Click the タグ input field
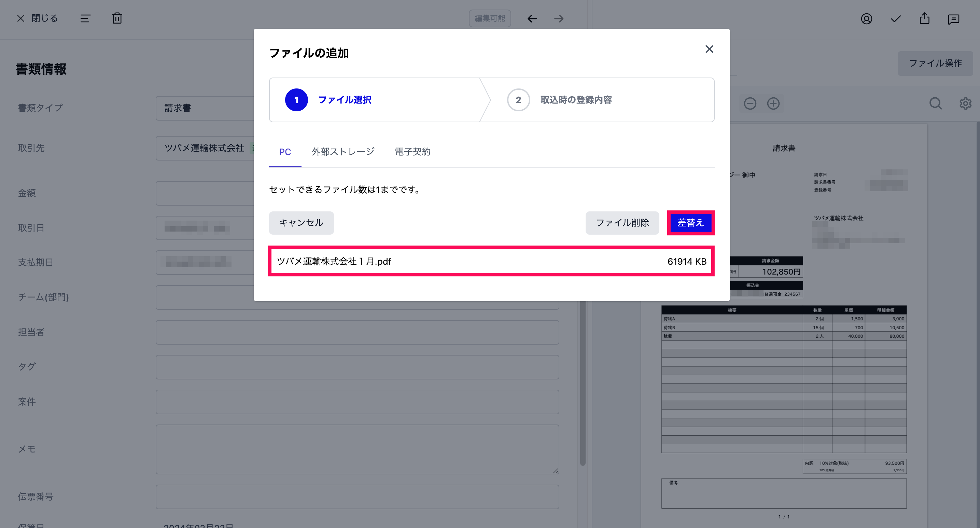Image resolution: width=980 pixels, height=528 pixels. pyautogui.click(x=357, y=367)
